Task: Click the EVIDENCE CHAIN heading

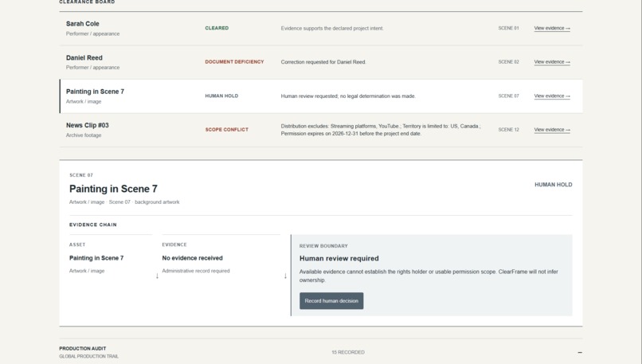Action: [x=93, y=225]
